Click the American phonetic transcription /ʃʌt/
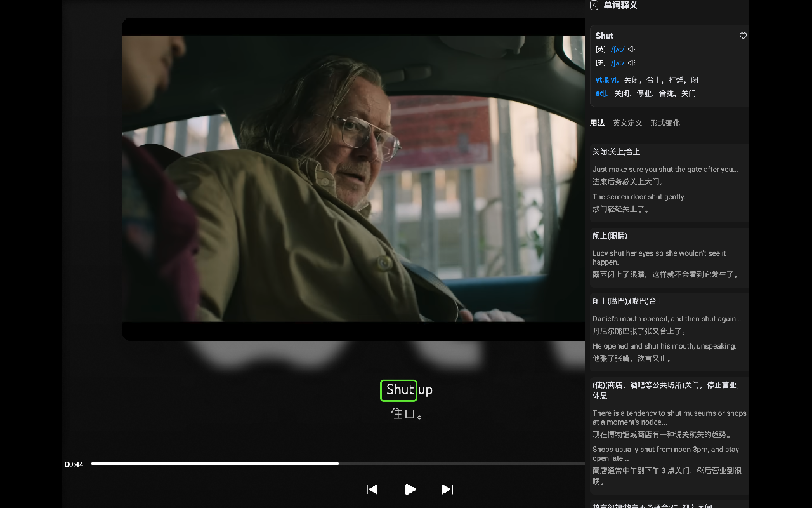Viewport: 812px width, 508px height. click(x=617, y=63)
